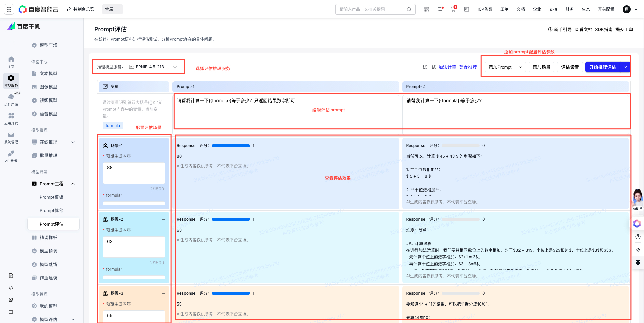Viewport: 644px width, 323px height.
Task: Click the shopping cart icon
Action: point(453,9)
